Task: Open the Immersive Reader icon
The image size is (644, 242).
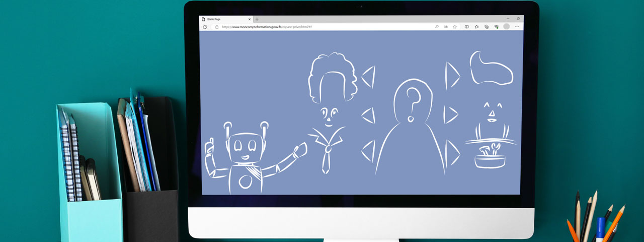Action: point(446,27)
